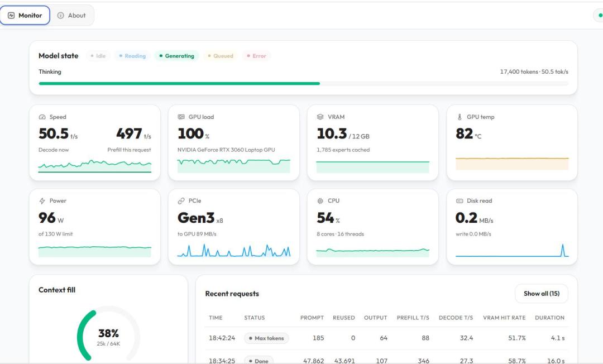Click the 51.7% VRAM hit rate cell
603x364 pixels.
pos(517,338)
